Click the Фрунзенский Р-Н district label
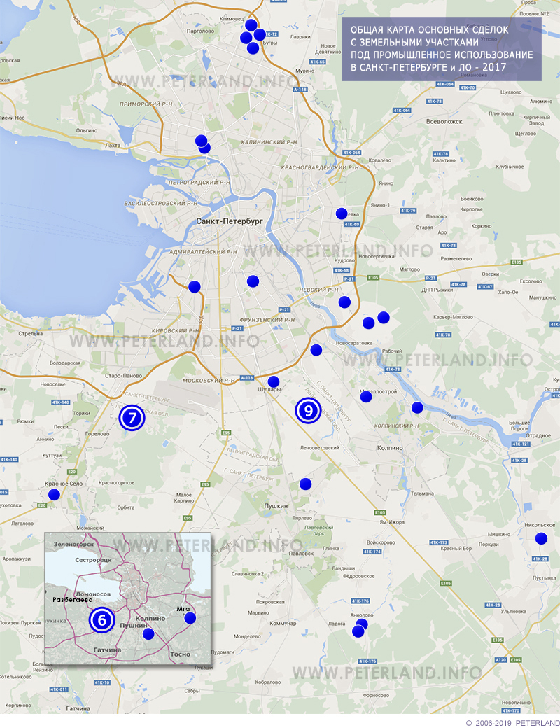 [x=267, y=320]
